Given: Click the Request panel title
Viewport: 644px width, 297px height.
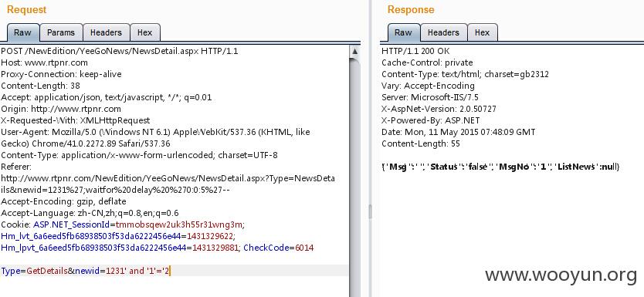Looking at the screenshot, I should pos(27,9).
